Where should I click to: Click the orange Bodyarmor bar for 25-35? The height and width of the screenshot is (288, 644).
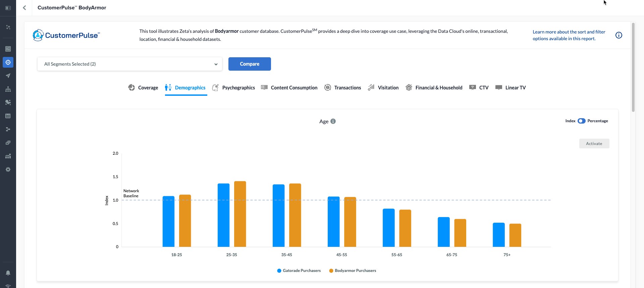[x=240, y=214]
